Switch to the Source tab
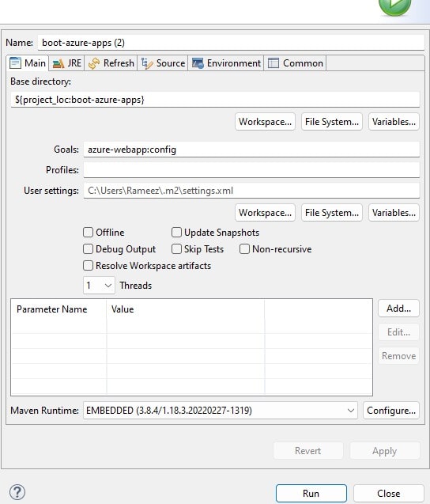This screenshot has height=504, width=430. click(x=163, y=63)
